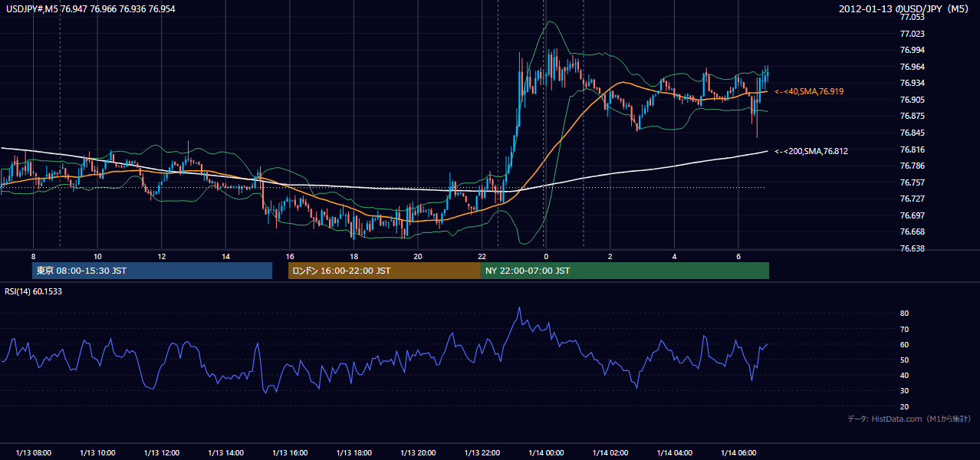The image size is (980, 460).
Task: Click price axis value 76.727
Action: pyautogui.click(x=911, y=199)
